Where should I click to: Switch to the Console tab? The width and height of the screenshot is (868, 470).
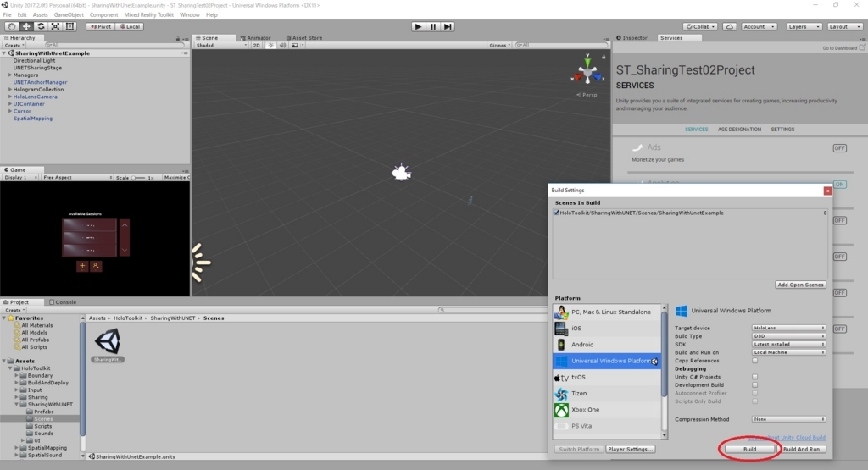click(63, 302)
